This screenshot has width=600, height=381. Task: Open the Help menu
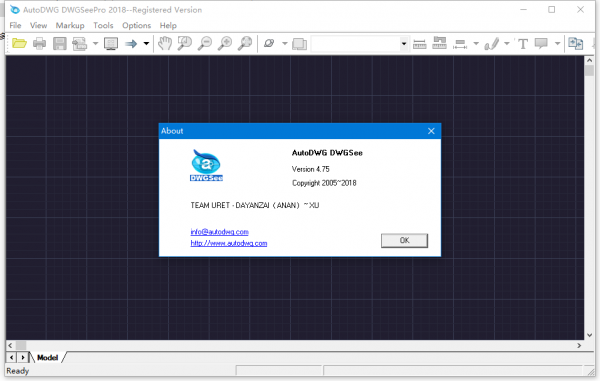click(168, 26)
